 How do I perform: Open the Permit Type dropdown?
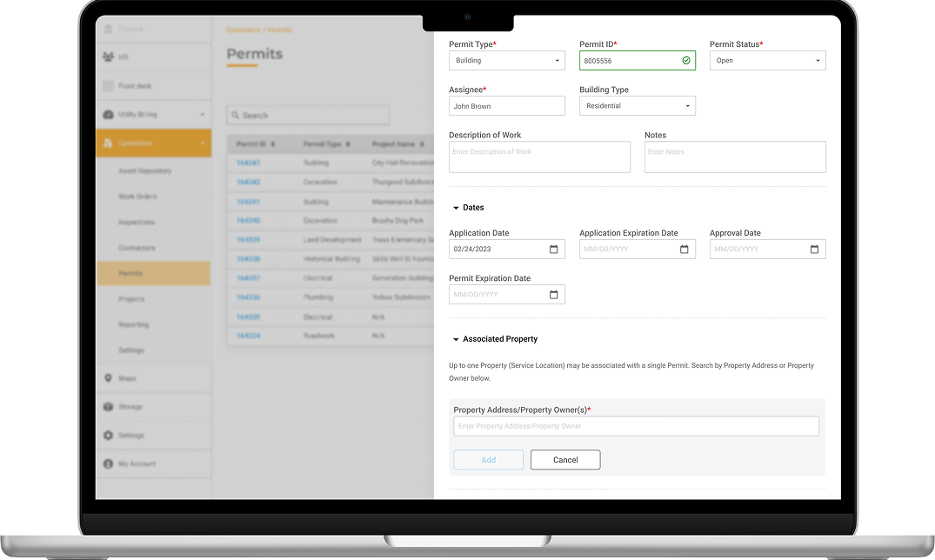pos(507,60)
